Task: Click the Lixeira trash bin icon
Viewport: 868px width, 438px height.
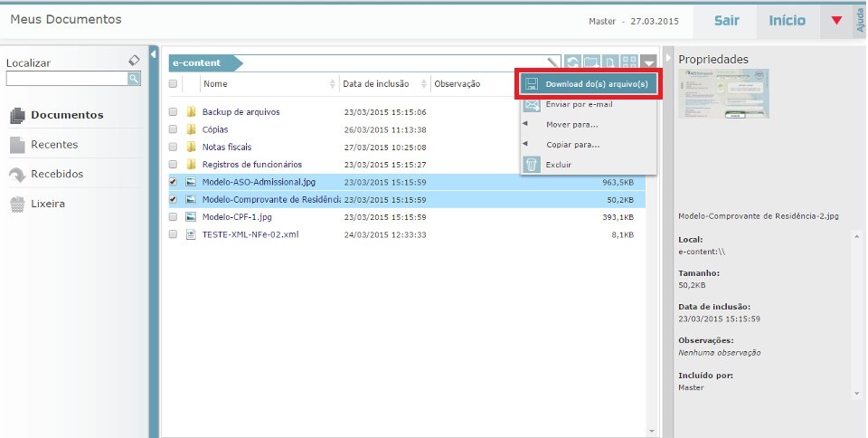Action: pyautogui.click(x=16, y=204)
